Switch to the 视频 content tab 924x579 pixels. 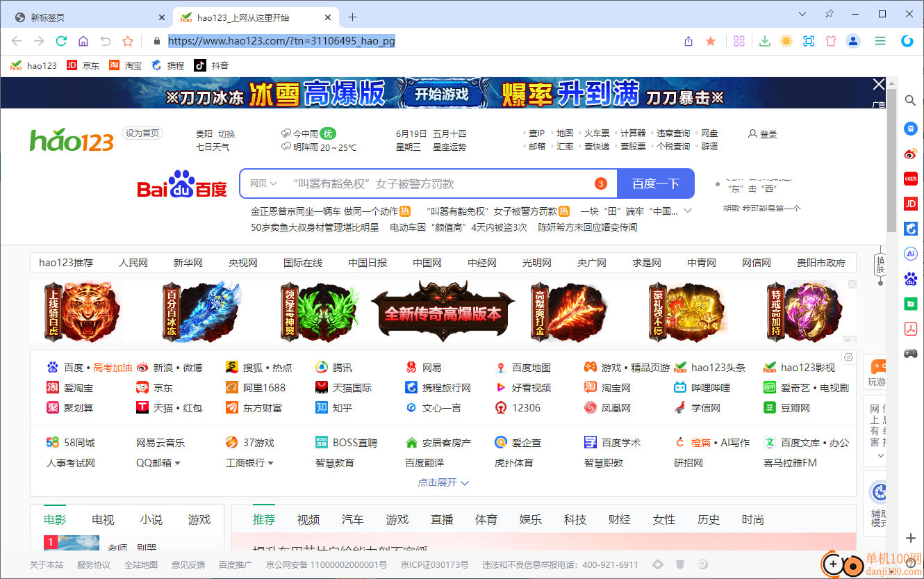tap(308, 519)
